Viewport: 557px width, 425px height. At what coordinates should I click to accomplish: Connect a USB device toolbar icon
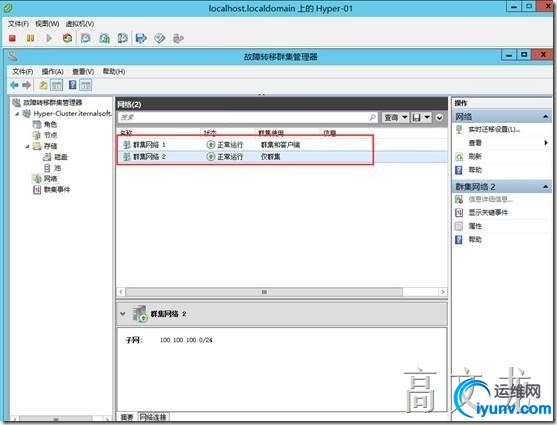click(x=178, y=38)
